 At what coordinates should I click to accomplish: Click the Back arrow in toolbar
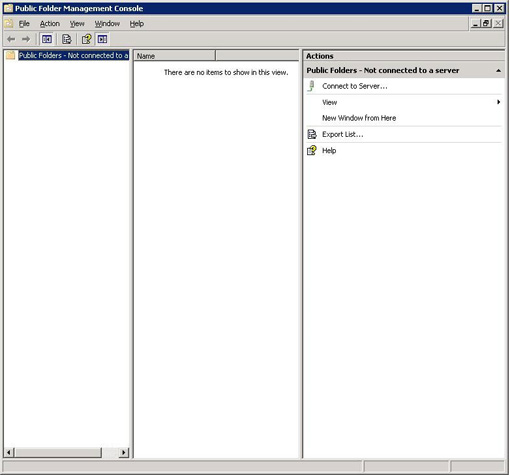pyautogui.click(x=11, y=39)
